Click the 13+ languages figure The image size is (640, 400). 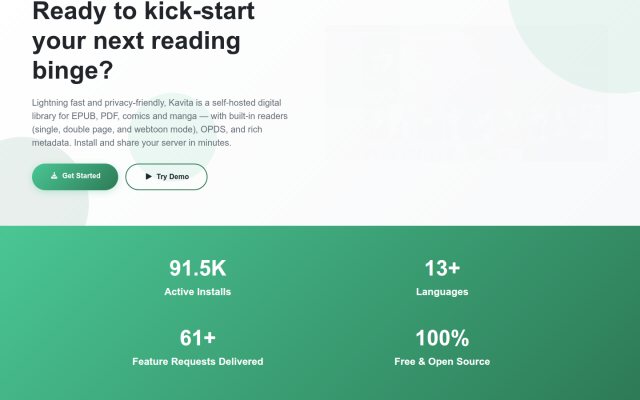pyautogui.click(x=442, y=269)
